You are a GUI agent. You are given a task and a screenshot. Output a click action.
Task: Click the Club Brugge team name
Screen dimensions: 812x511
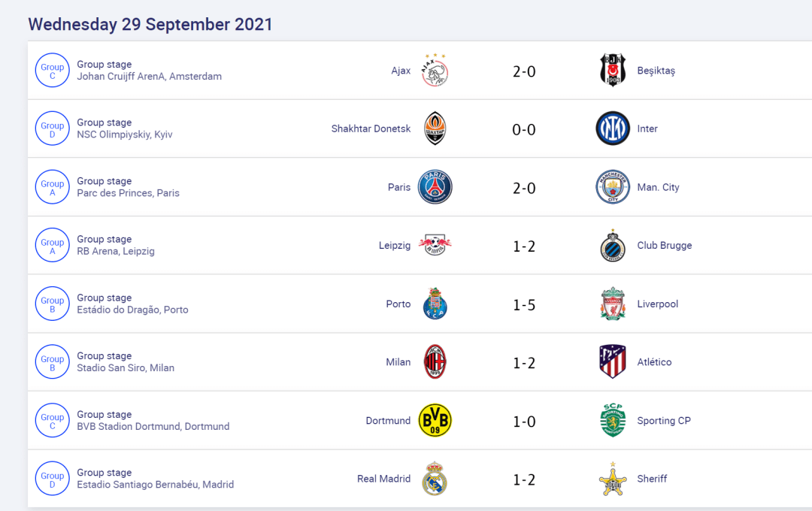pos(665,246)
